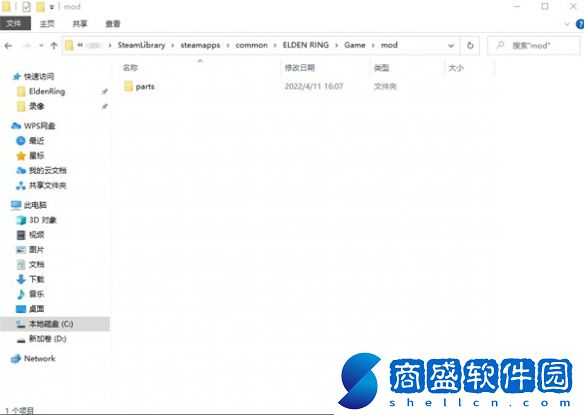Image resolution: width=584 pixels, height=415 pixels.
Task: Click the quick access properties checkmark icon
Action: tap(26, 7)
